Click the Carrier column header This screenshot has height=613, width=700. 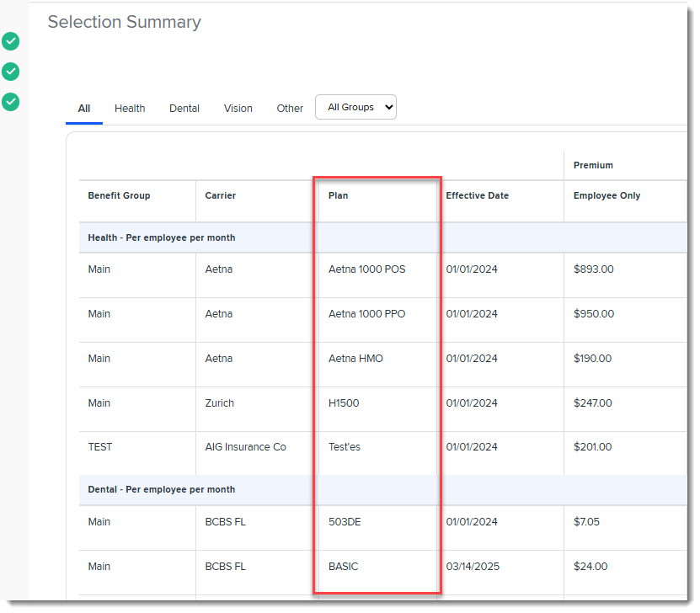point(221,196)
